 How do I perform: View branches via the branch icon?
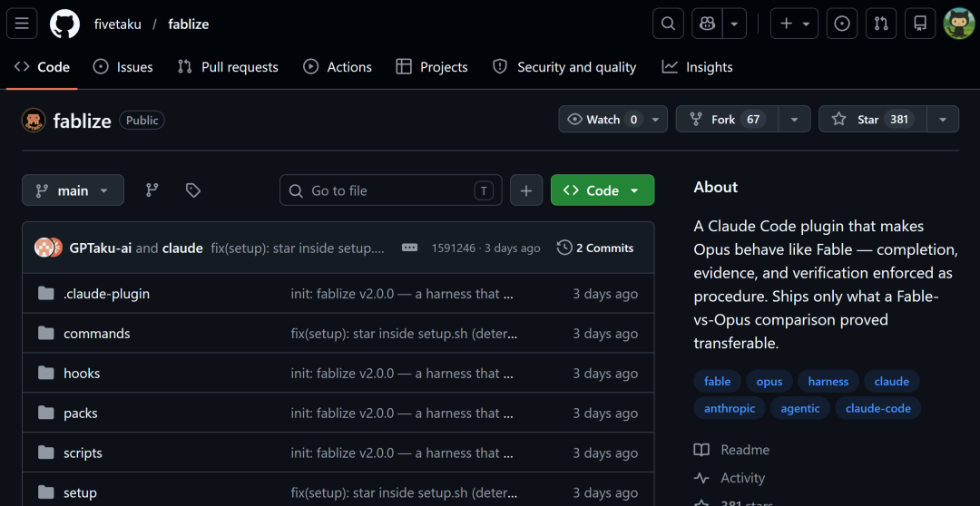tap(152, 190)
